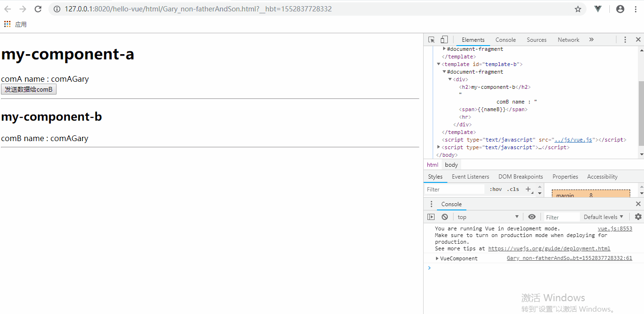644x314 pixels.
Task: Click the button sending data to comB
Action: pyautogui.click(x=28, y=89)
